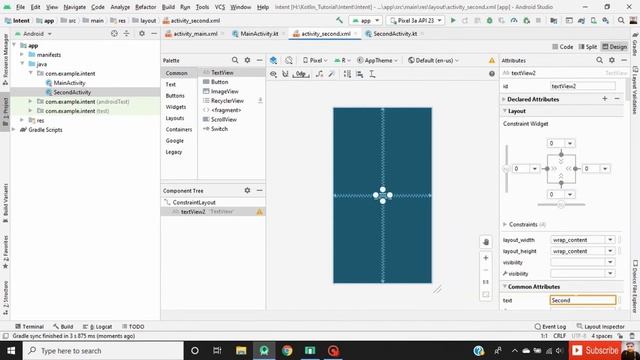The width and height of the screenshot is (640, 360).
Task: Click the textView2 warning icon in Component Tree
Action: (x=260, y=212)
